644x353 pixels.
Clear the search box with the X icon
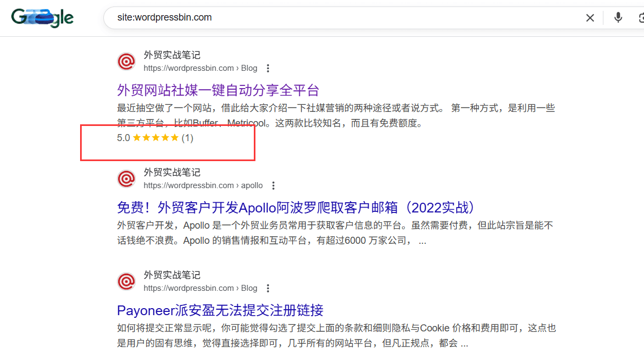[590, 18]
